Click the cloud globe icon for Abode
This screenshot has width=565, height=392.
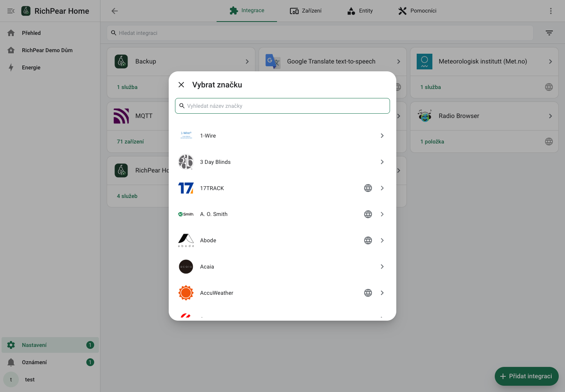tap(368, 240)
